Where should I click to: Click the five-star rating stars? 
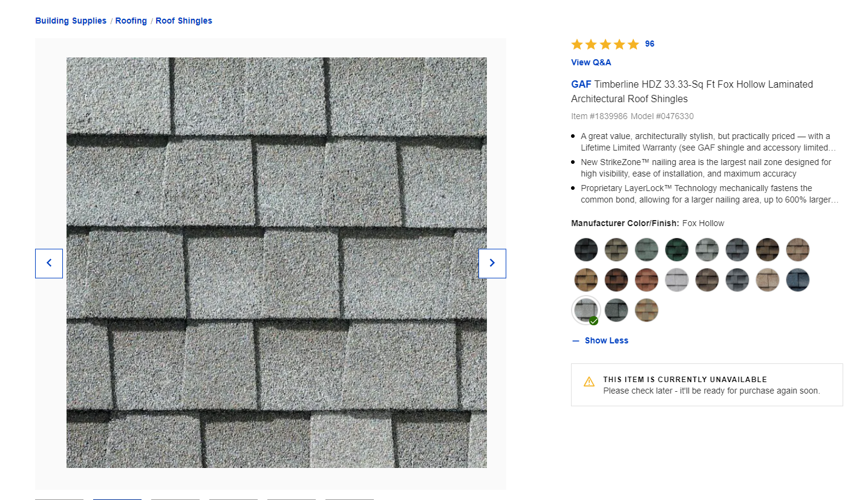click(x=604, y=44)
